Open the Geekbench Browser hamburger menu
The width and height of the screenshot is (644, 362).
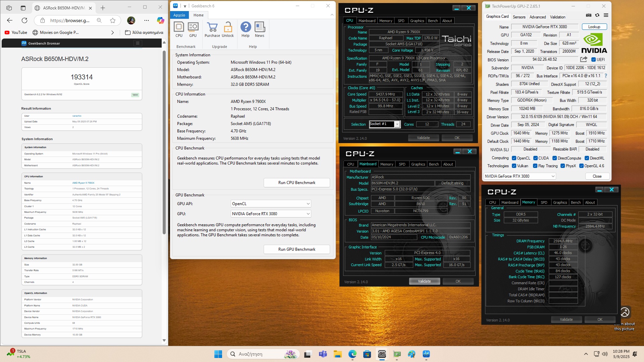(138, 43)
